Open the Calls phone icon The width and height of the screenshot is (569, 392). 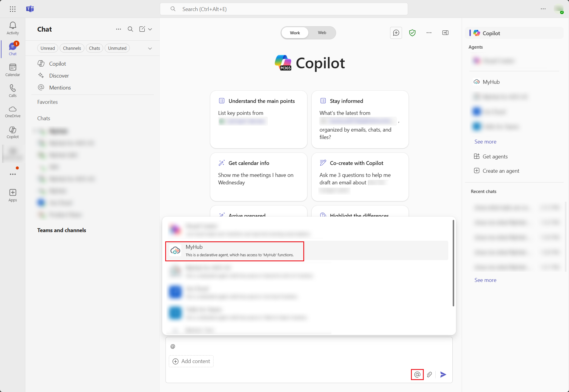click(x=13, y=91)
